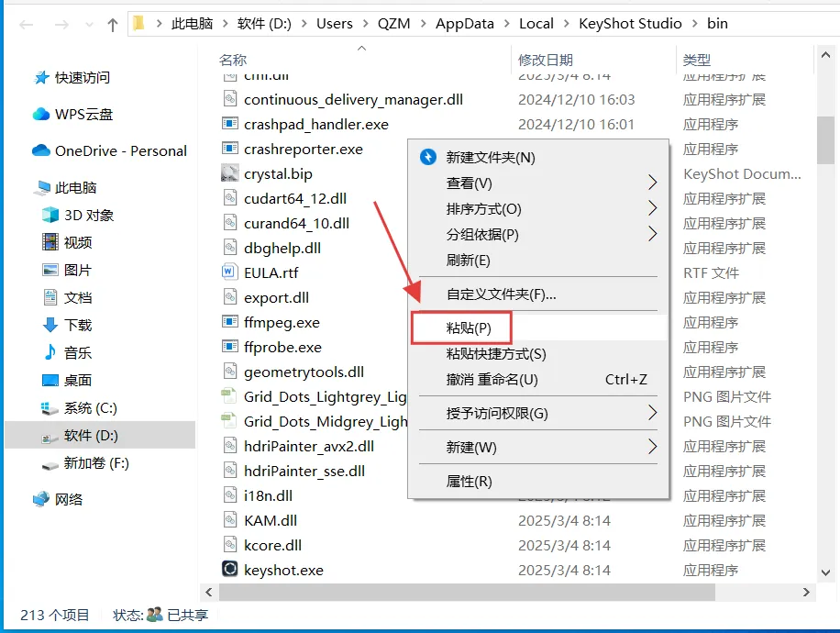This screenshot has width=840, height=633.
Task: Open the recent locations dropdown arrow
Action: (x=89, y=25)
